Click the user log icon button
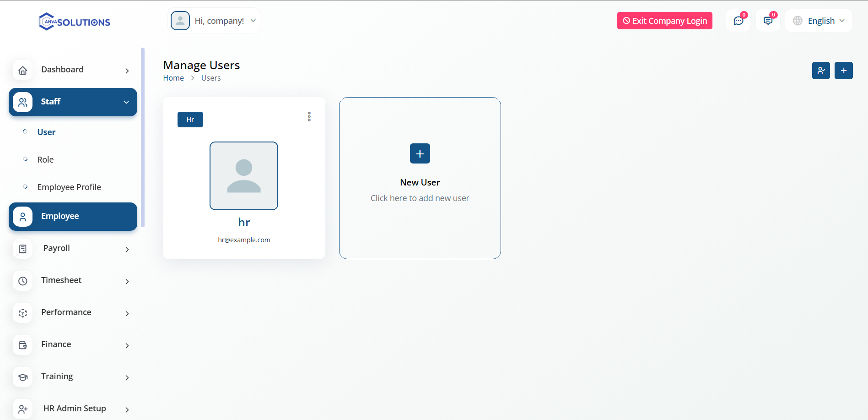 tap(821, 71)
